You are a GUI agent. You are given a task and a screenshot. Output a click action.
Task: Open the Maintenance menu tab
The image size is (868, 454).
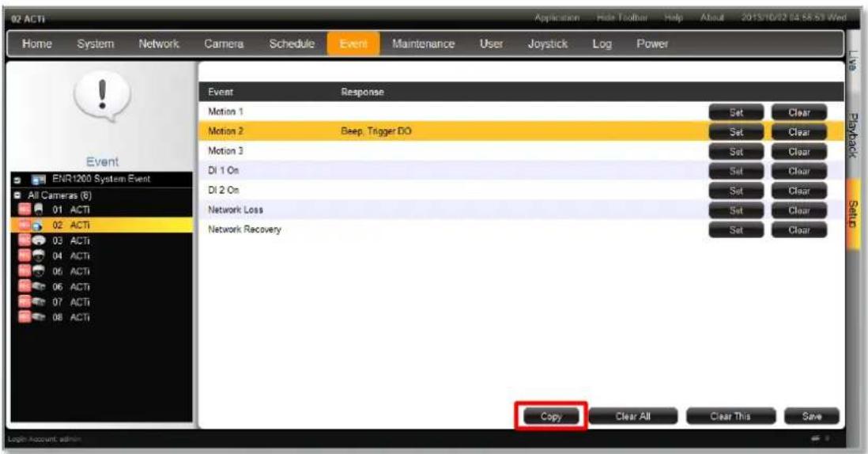424,44
